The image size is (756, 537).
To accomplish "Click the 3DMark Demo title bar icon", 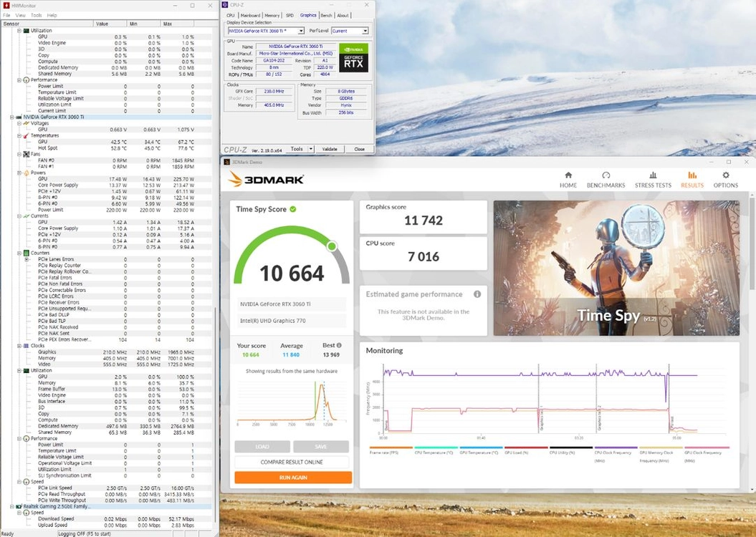I will (x=226, y=162).
